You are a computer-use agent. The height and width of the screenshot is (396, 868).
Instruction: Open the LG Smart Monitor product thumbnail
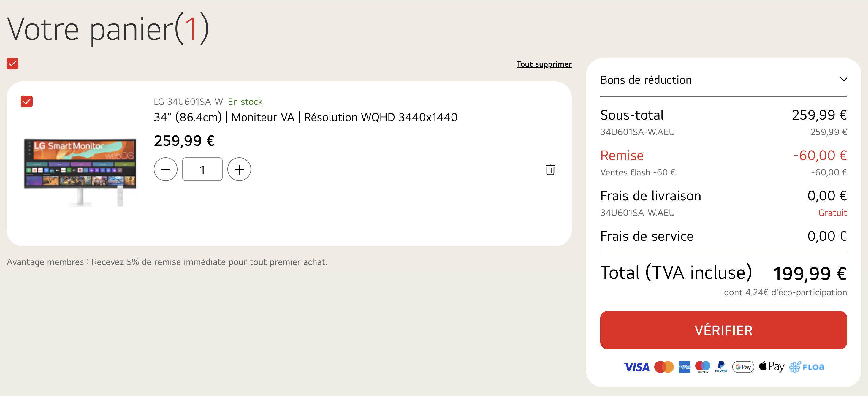pyautogui.click(x=80, y=172)
